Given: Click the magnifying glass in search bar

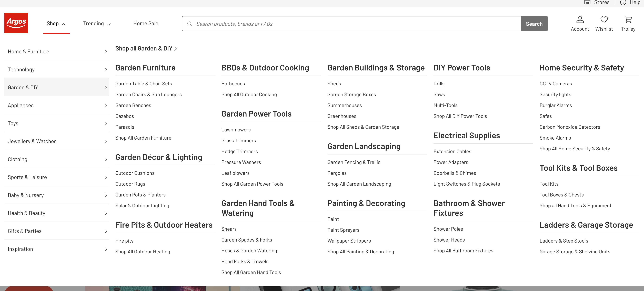Looking at the screenshot, I should coord(190,24).
